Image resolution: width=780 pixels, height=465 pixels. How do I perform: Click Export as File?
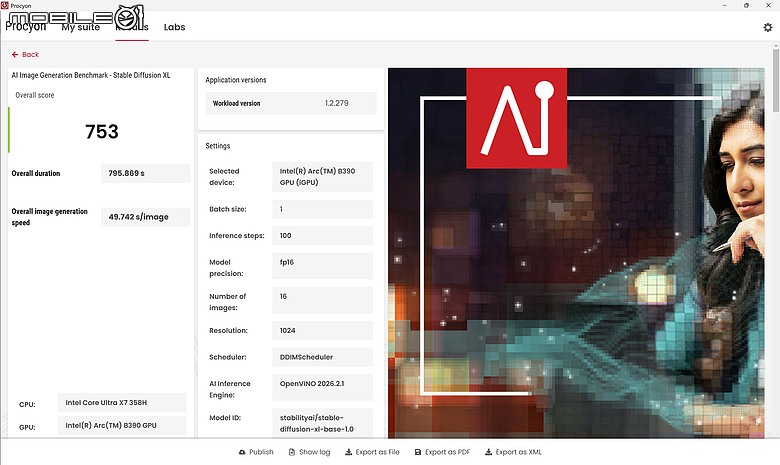pyautogui.click(x=373, y=452)
